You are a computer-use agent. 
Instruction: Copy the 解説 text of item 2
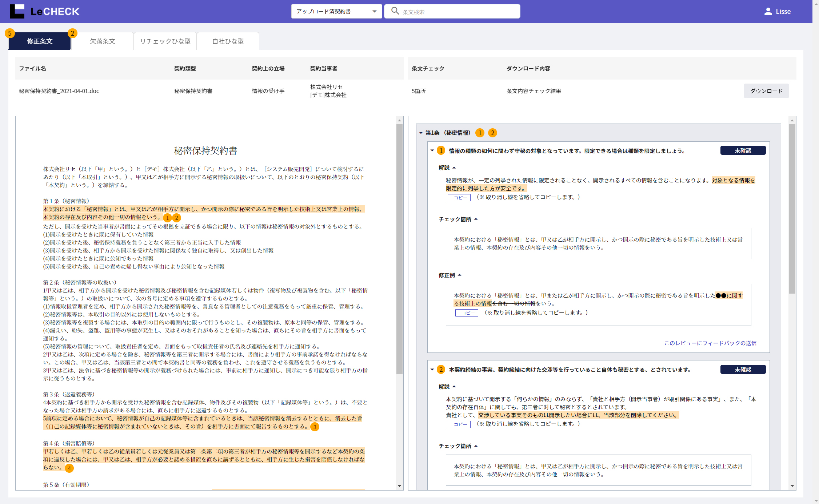pos(459,424)
